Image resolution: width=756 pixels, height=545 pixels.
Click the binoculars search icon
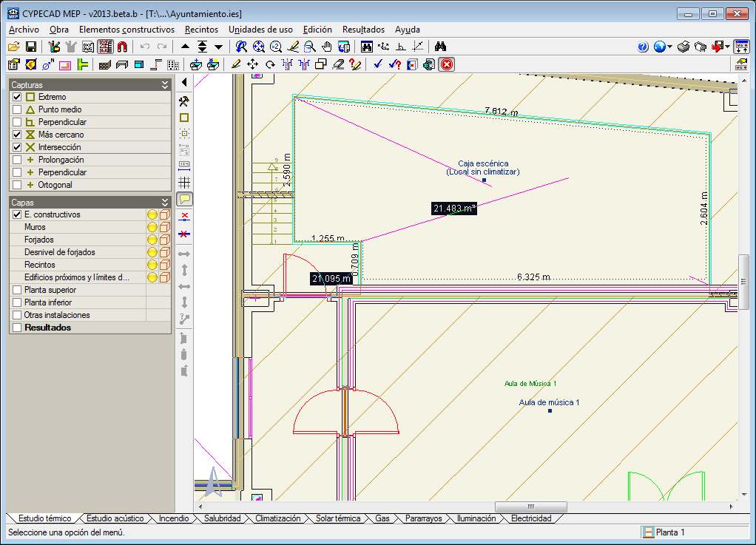440,47
